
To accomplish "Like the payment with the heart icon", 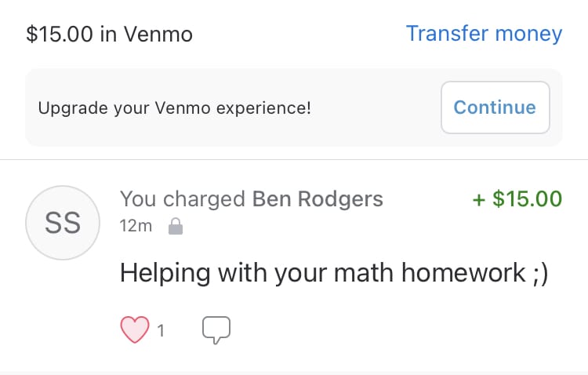I will click(x=135, y=329).
